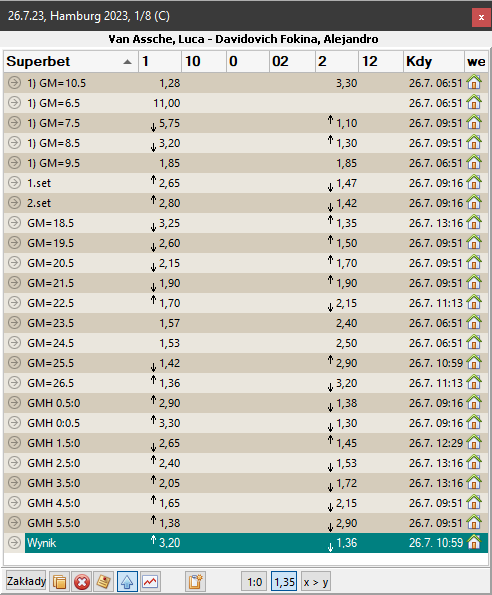The width and height of the screenshot is (492, 595).
Task: Select the GMH 5.5:0 row label
Action: coord(53,523)
